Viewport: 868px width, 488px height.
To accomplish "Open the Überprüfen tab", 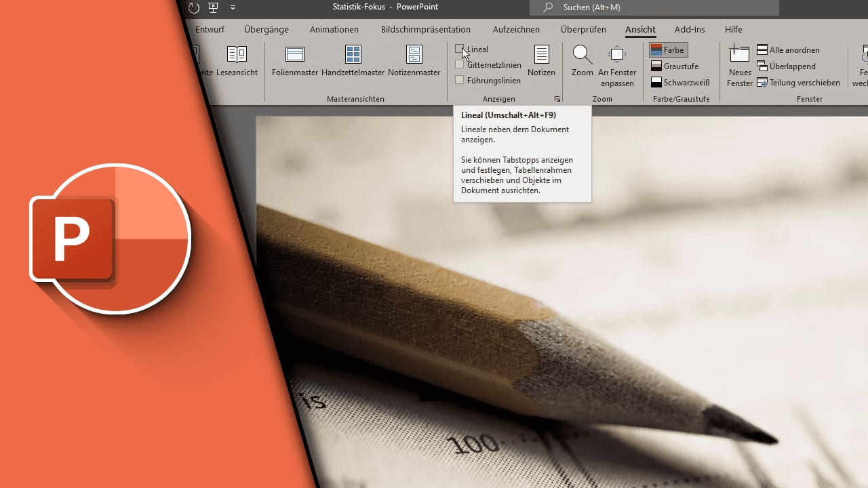I will click(583, 30).
